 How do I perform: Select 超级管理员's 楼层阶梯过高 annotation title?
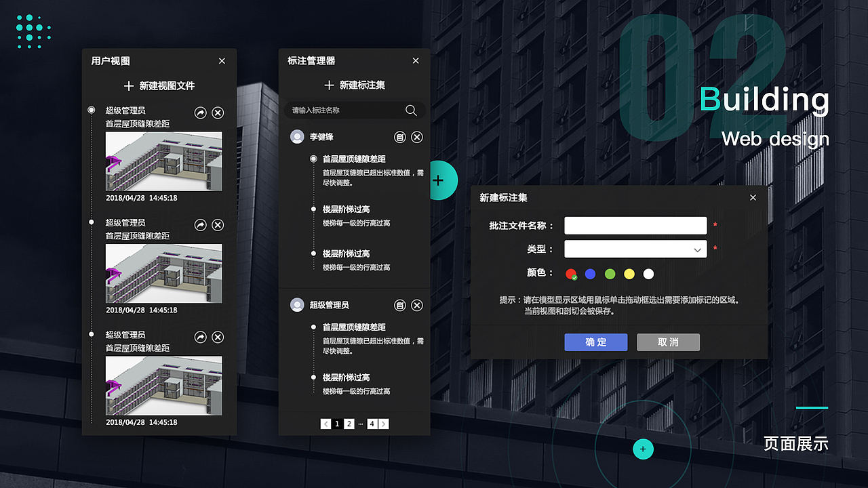point(346,378)
